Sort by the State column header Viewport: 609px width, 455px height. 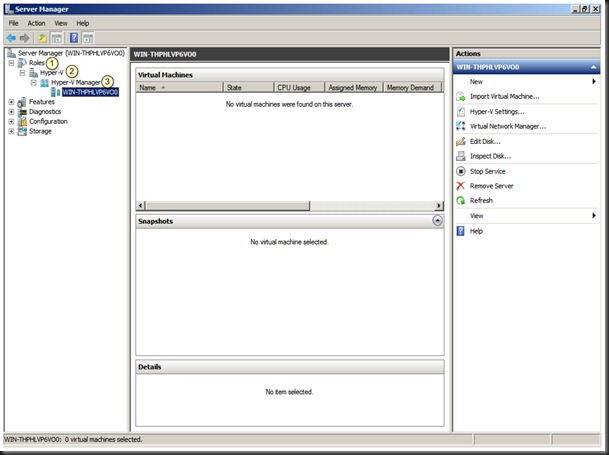[x=249, y=88]
